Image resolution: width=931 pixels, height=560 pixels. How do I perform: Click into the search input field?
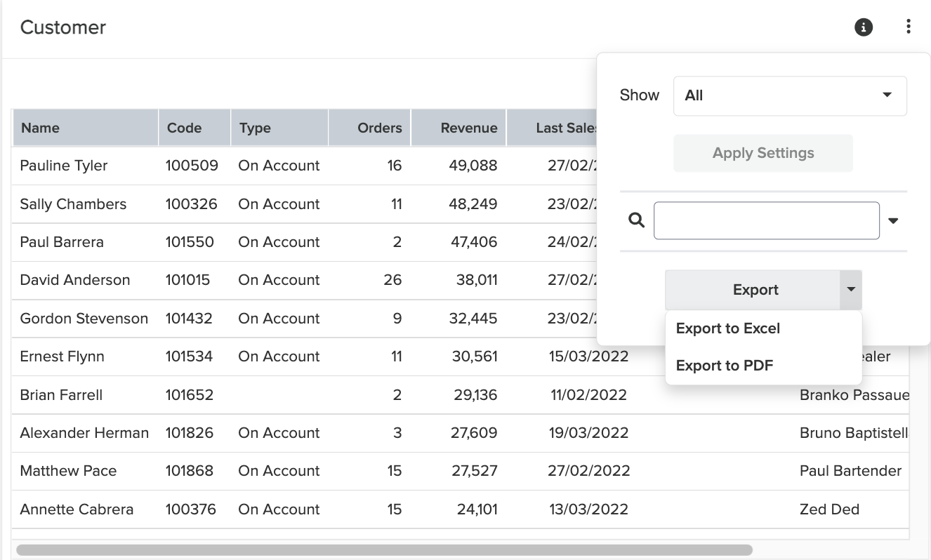pos(767,220)
